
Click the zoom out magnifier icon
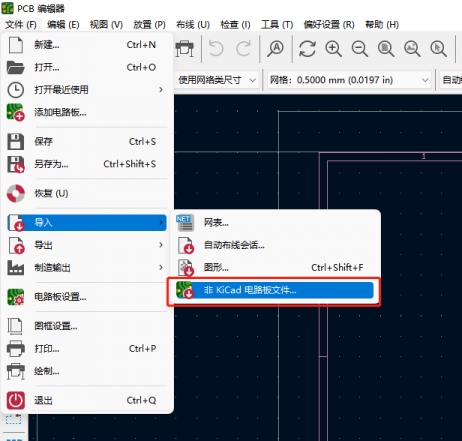click(360, 49)
